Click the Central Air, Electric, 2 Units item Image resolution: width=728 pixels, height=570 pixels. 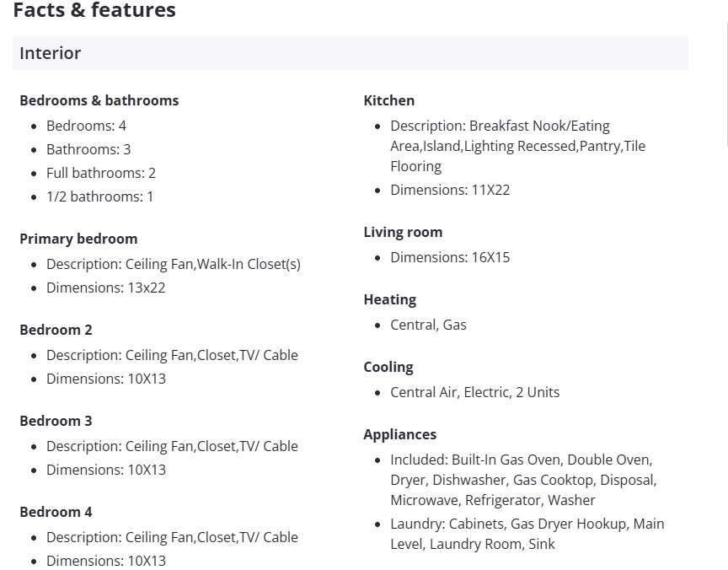[474, 392]
